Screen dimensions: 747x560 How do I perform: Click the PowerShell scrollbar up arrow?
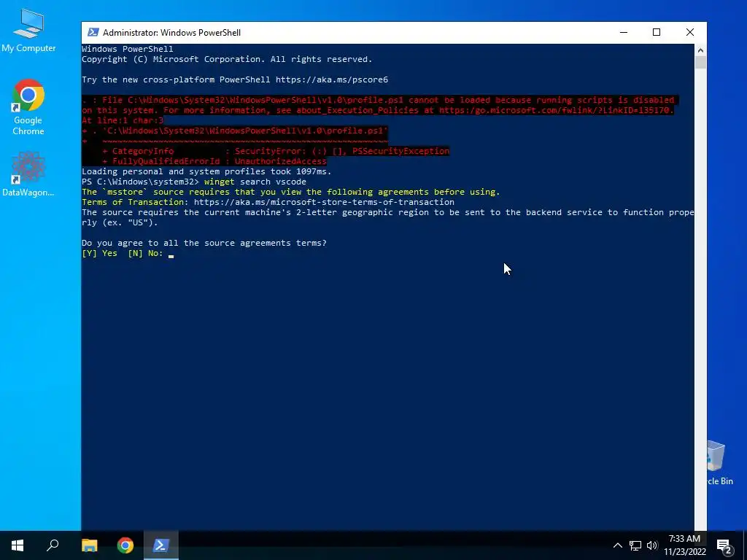click(700, 50)
